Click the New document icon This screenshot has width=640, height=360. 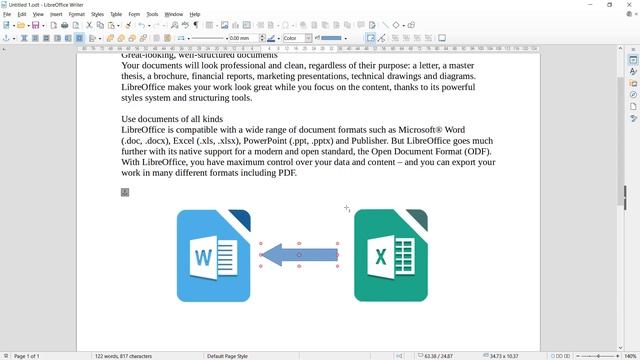[6, 25]
